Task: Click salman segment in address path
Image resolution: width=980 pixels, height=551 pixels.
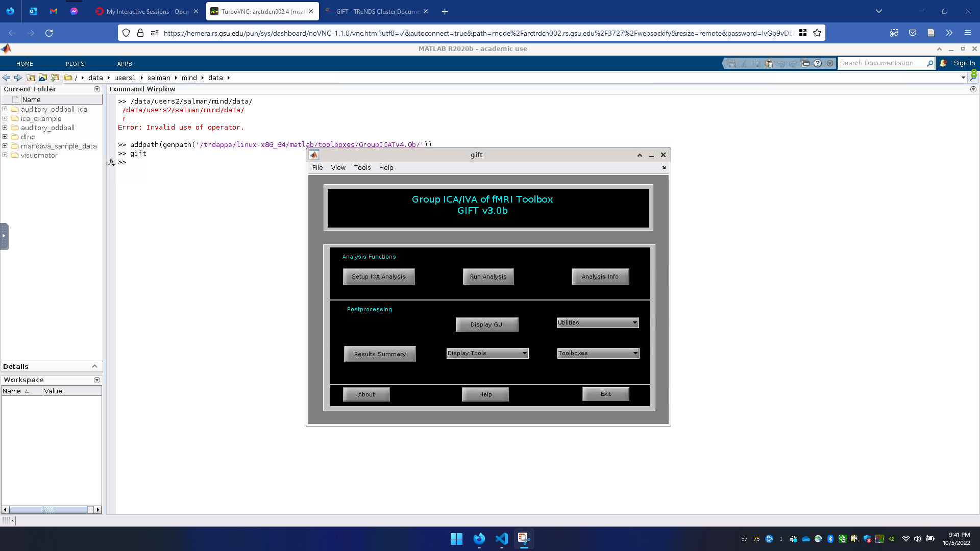Action: click(x=159, y=78)
